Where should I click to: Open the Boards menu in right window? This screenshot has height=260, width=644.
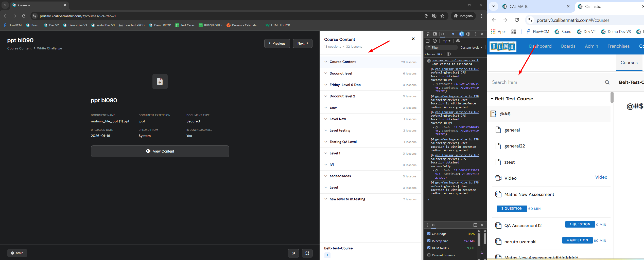click(x=568, y=46)
